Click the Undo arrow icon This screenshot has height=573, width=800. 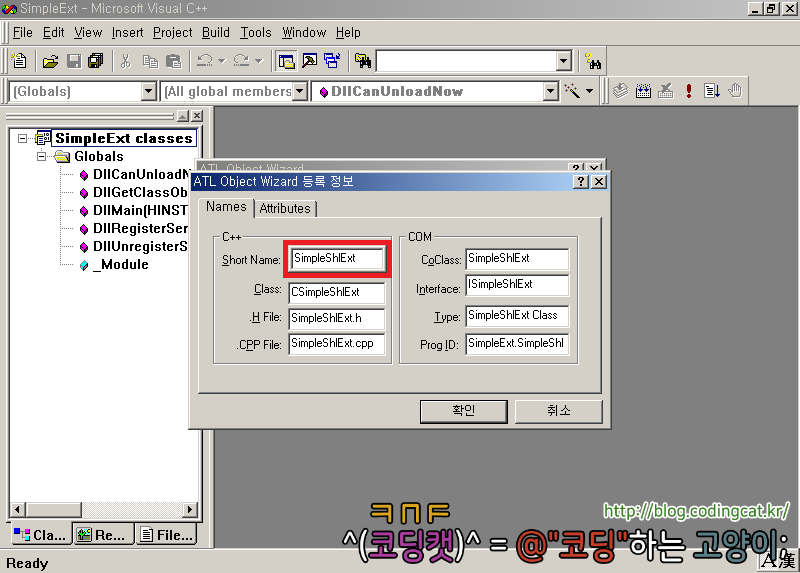205,61
